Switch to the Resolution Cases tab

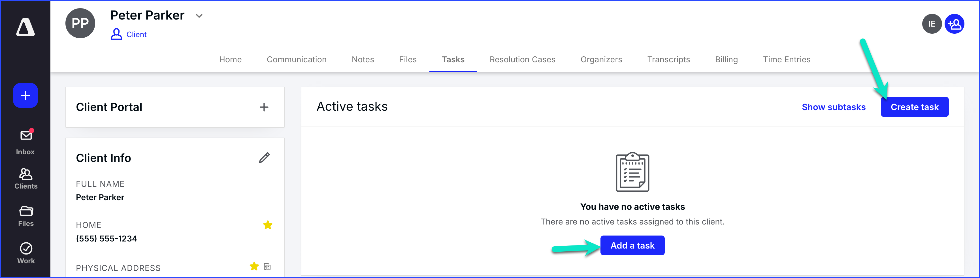[522, 60]
